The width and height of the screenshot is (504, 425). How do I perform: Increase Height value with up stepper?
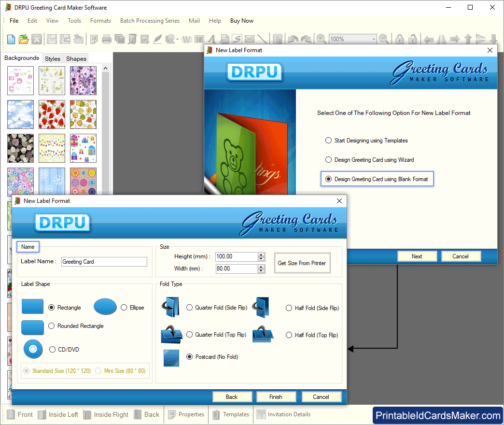coord(261,255)
